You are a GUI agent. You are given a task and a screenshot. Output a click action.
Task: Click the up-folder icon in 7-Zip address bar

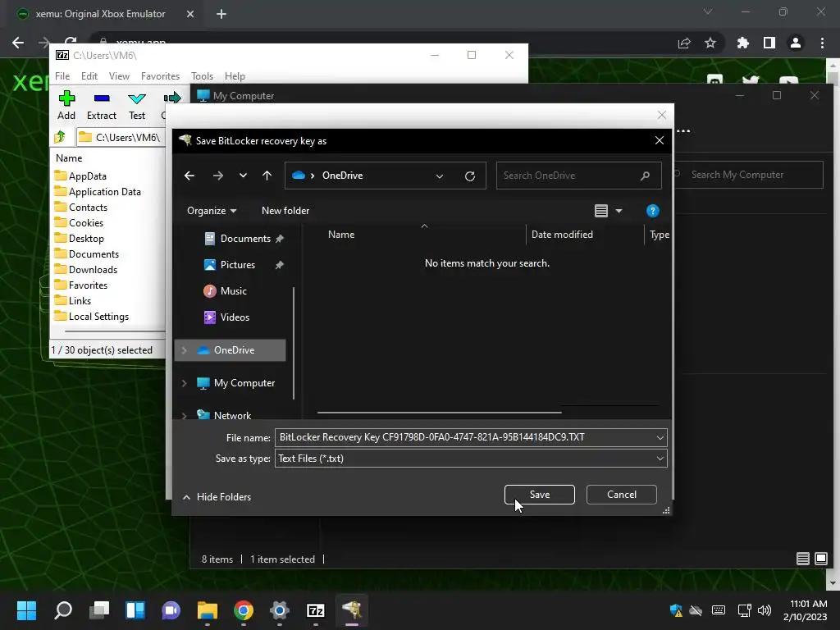[60, 137]
